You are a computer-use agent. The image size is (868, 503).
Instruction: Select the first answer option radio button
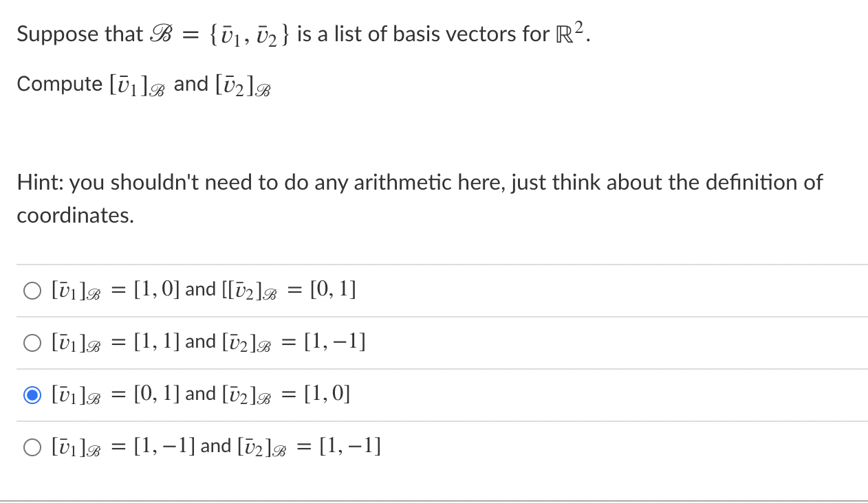point(32,290)
